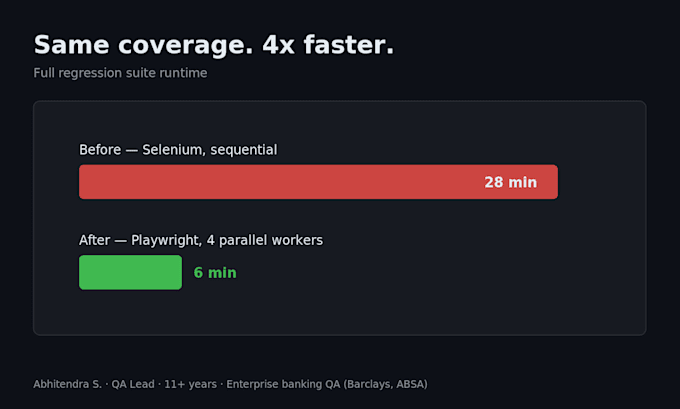The height and width of the screenshot is (409, 680).
Task: Click the green "6 min" value text
Action: coord(215,272)
